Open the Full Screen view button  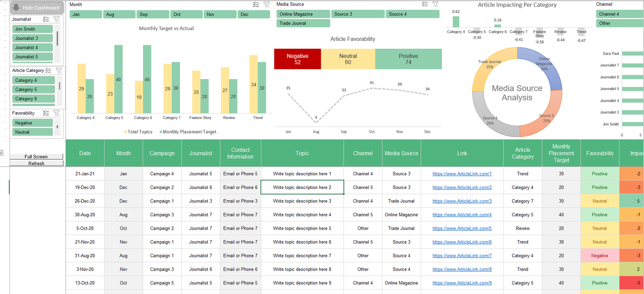click(x=36, y=156)
